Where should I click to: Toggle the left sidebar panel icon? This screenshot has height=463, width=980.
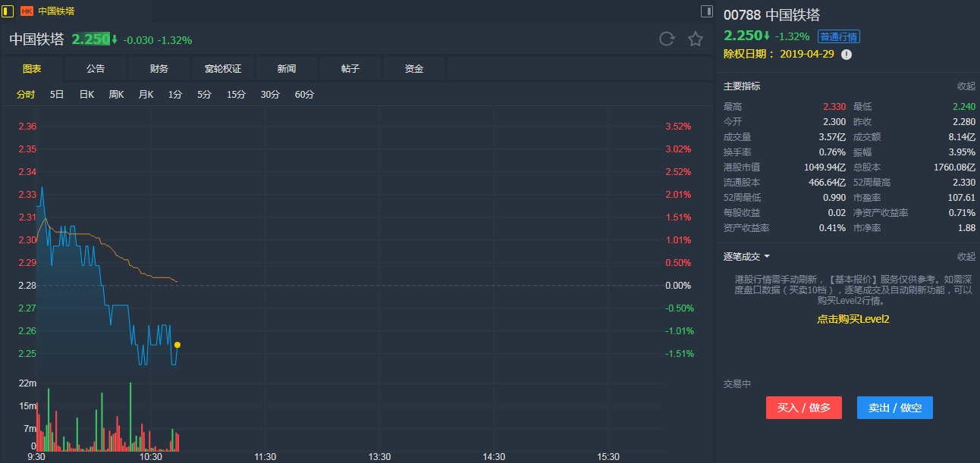(x=8, y=11)
